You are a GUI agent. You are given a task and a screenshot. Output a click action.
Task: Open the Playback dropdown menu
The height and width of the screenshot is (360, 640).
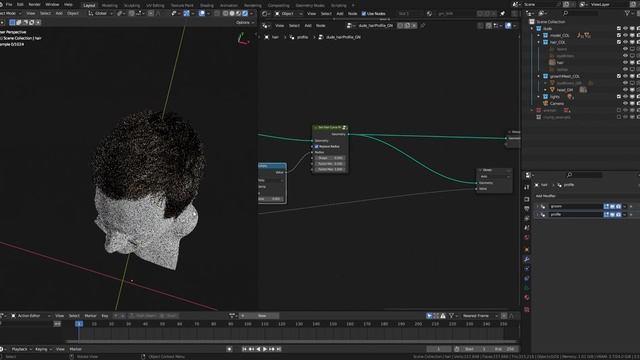(21, 349)
